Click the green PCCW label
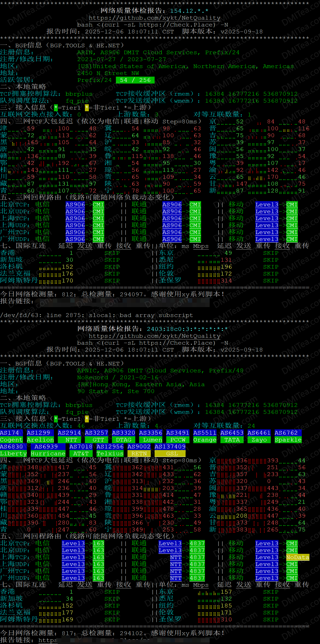 tap(178, 440)
